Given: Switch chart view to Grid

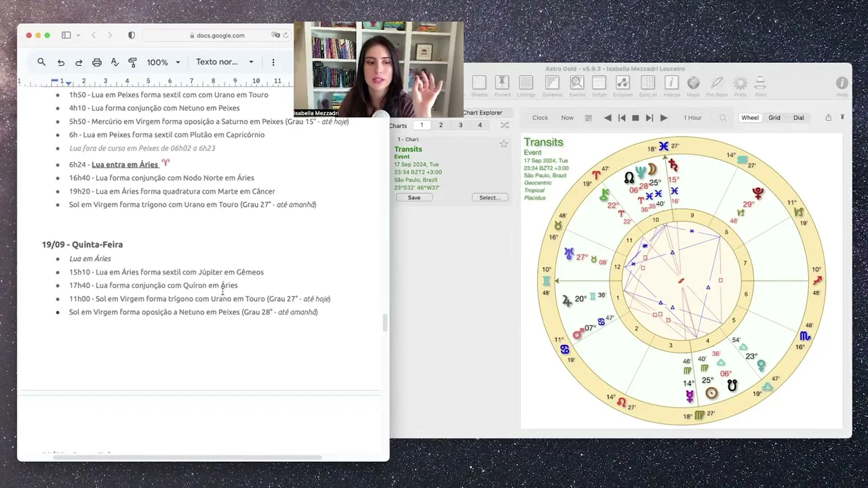Looking at the screenshot, I should click(774, 118).
